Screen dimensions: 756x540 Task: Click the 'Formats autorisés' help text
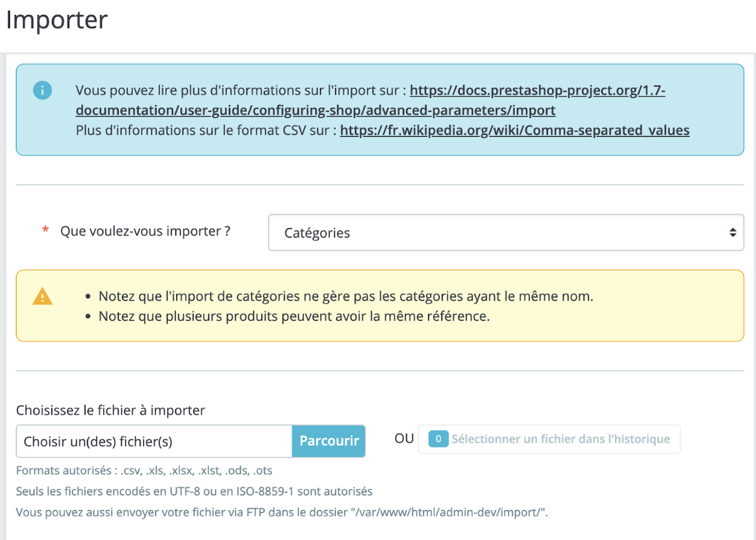[x=144, y=470]
